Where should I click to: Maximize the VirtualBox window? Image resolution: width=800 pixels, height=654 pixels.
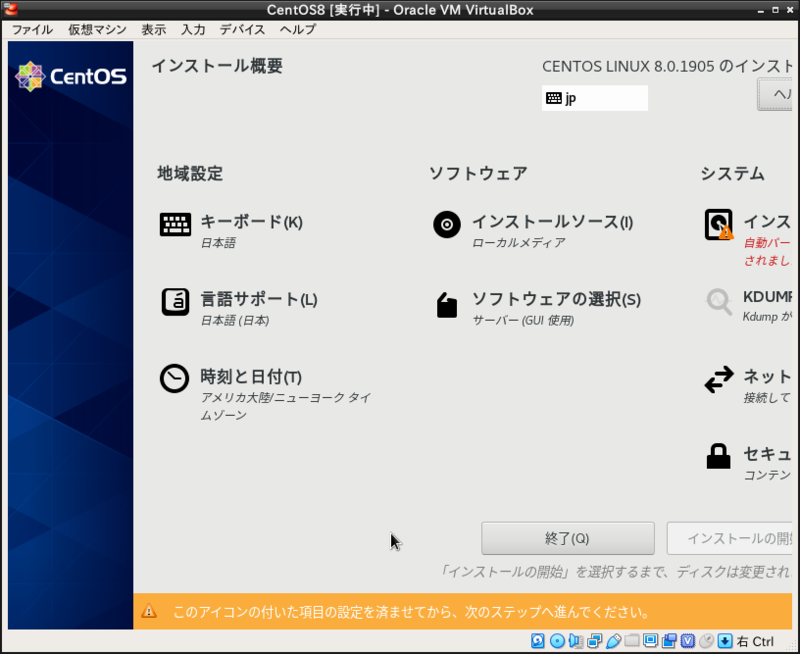click(x=776, y=10)
